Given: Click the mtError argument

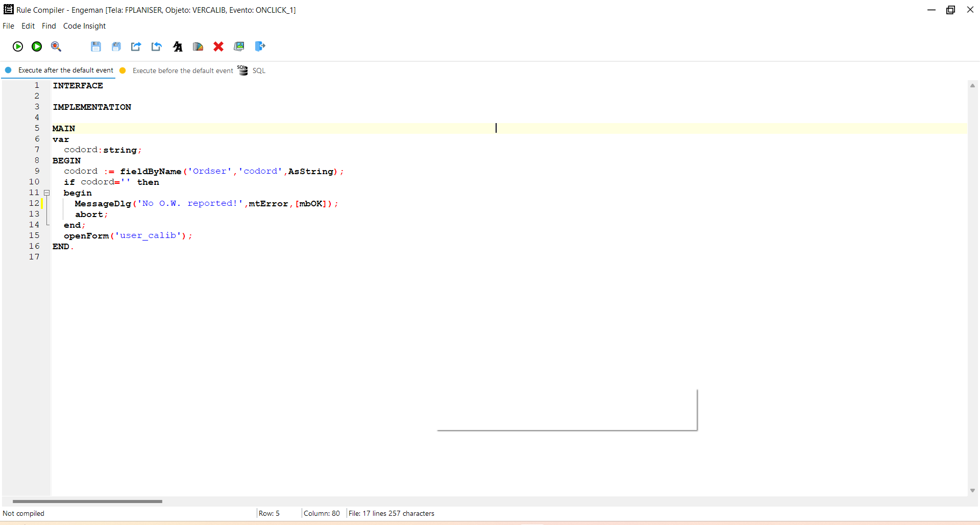Looking at the screenshot, I should tap(268, 204).
